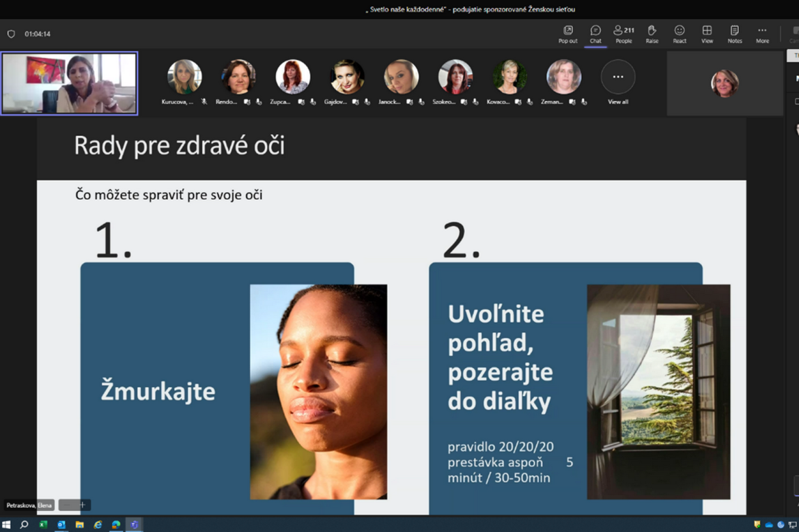The height and width of the screenshot is (532, 799).
Task: Click Janock's microphone status icon
Action: tap(421, 102)
